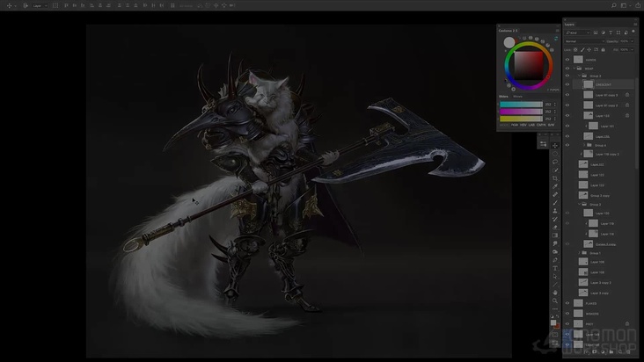This screenshot has height=362, width=644.
Task: Select the Clone Stamp tool
Action: click(x=555, y=211)
